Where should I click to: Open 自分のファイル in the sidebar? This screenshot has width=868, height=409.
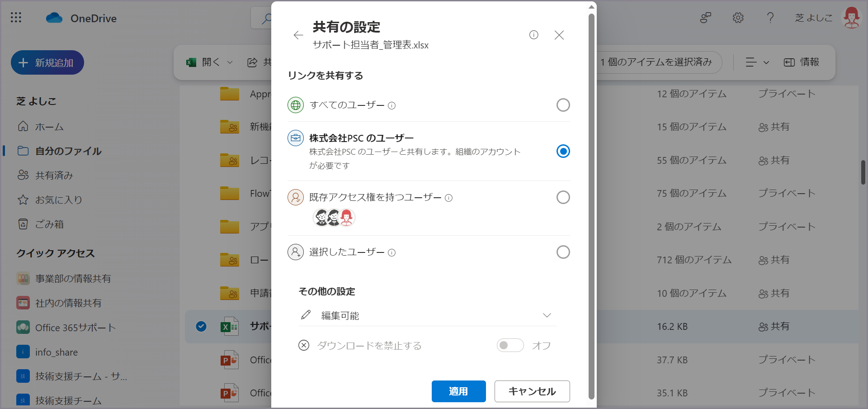tap(60, 151)
